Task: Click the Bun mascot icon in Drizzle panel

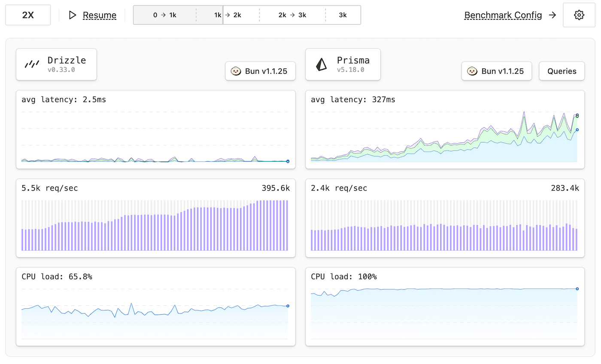Action: point(236,71)
